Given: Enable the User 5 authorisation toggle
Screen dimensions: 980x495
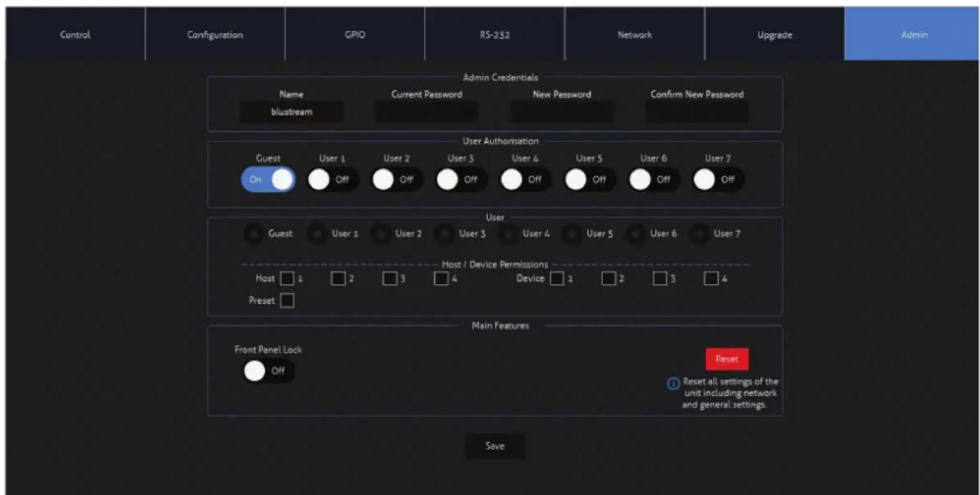Looking at the screenshot, I should click(x=591, y=180).
